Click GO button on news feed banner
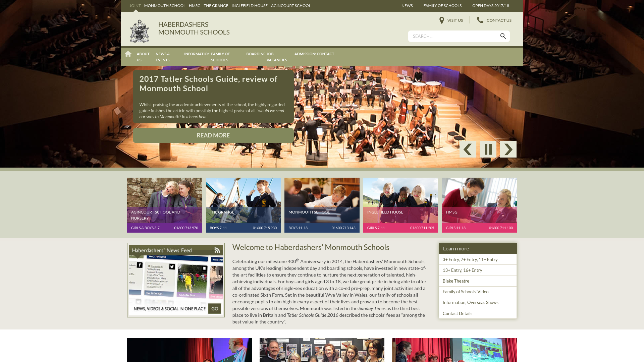The height and width of the screenshot is (362, 644). pos(215,309)
